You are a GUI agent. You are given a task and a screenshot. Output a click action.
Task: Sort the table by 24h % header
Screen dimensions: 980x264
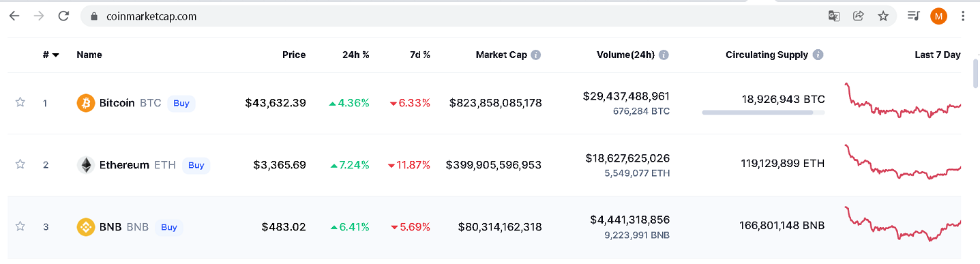click(355, 55)
